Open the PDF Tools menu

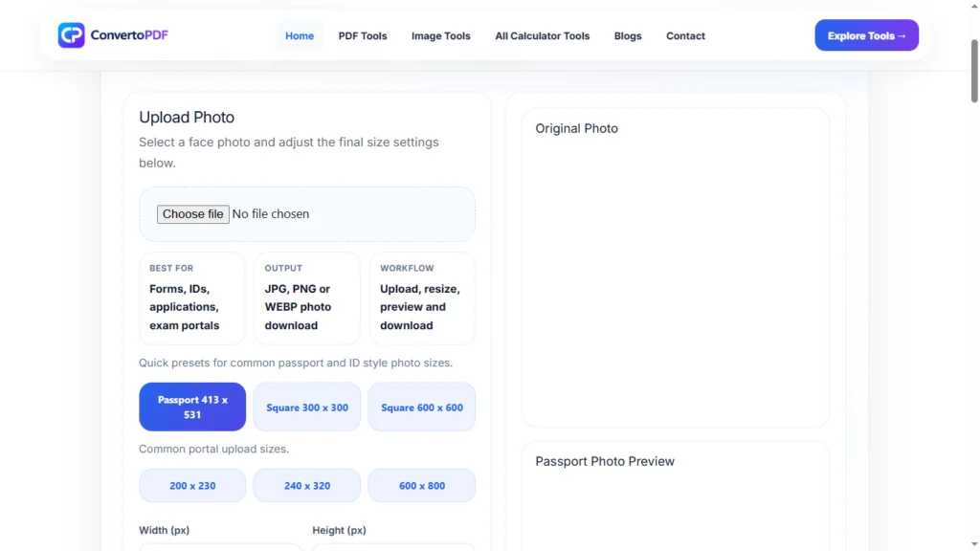tap(363, 35)
